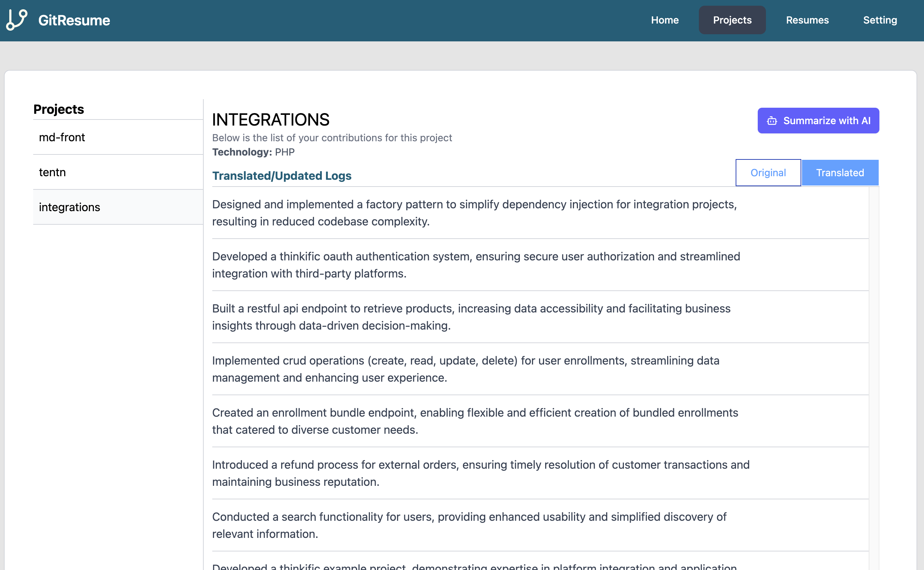
Task: Click the refund process log entry
Action: click(x=481, y=473)
